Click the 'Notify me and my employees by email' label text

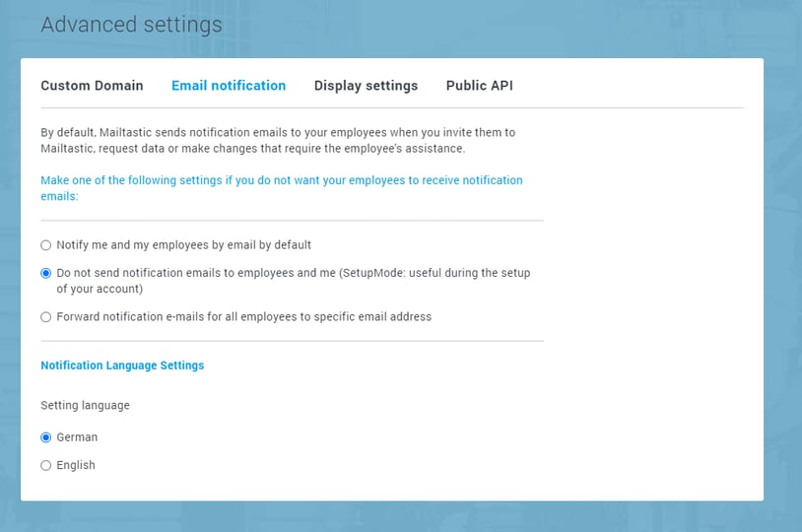183,245
